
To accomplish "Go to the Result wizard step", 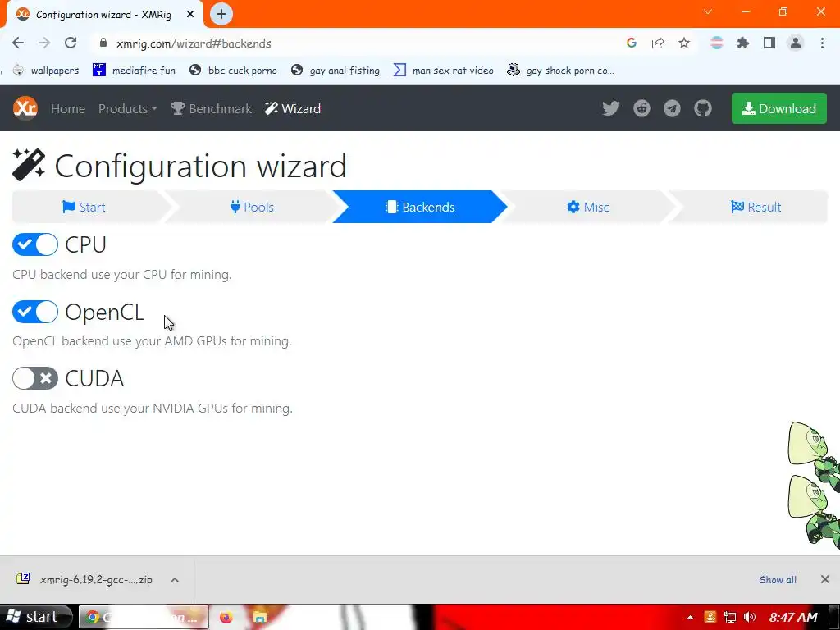I will tap(756, 207).
